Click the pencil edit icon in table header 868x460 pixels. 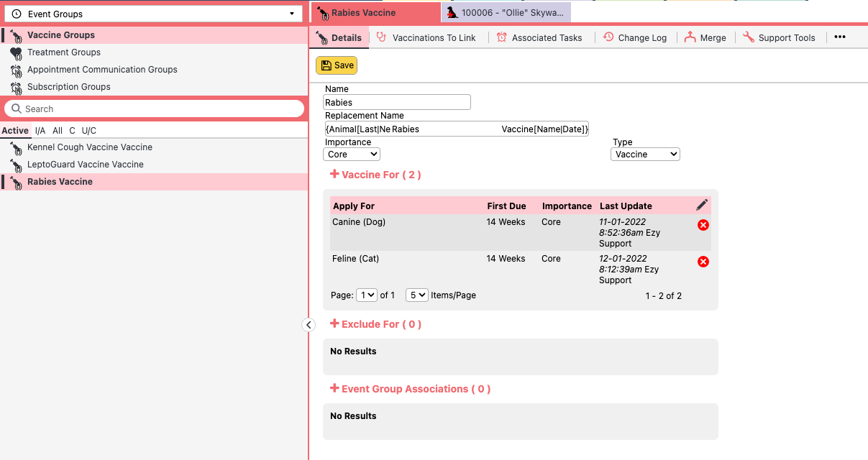[702, 206]
